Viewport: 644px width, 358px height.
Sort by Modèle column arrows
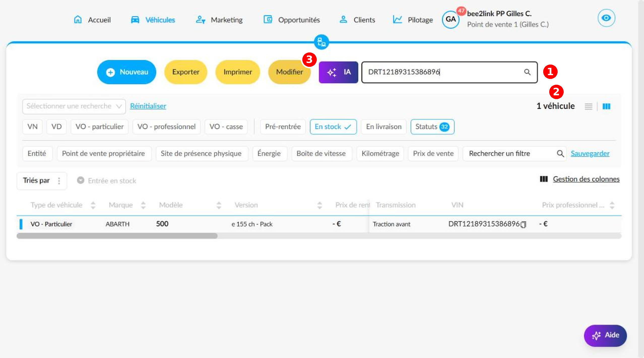coord(219,205)
